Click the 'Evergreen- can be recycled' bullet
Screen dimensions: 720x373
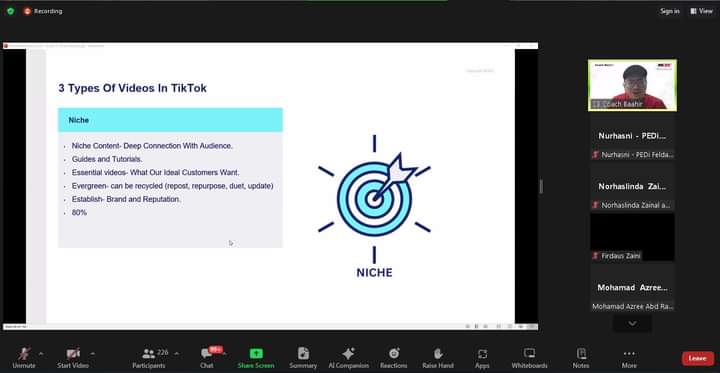coord(172,186)
